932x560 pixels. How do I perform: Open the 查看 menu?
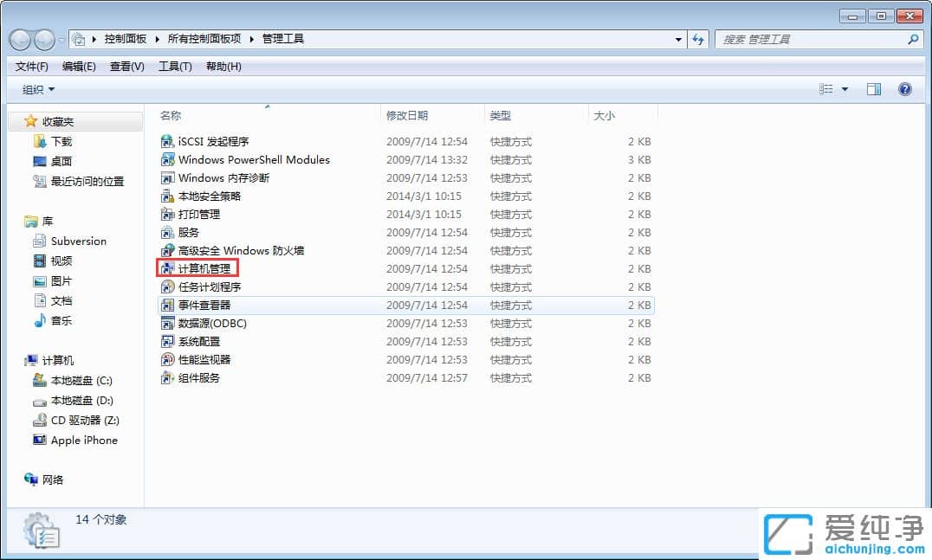[x=126, y=66]
